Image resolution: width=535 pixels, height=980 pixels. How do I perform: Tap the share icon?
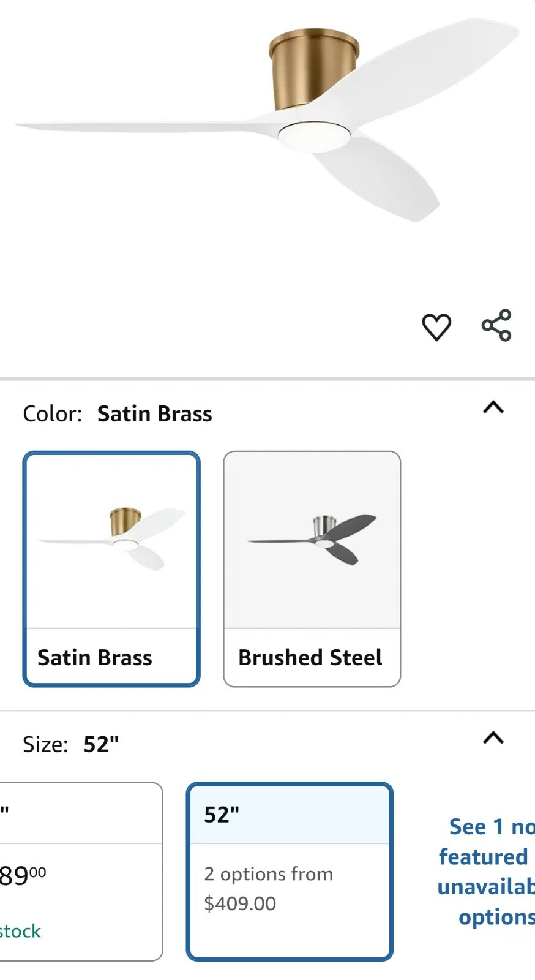[x=496, y=325]
